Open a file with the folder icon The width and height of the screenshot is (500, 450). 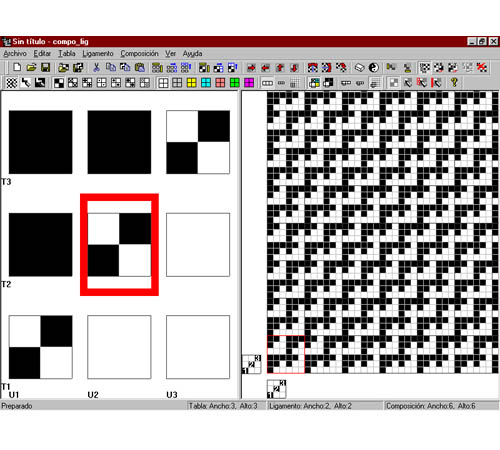point(31,67)
